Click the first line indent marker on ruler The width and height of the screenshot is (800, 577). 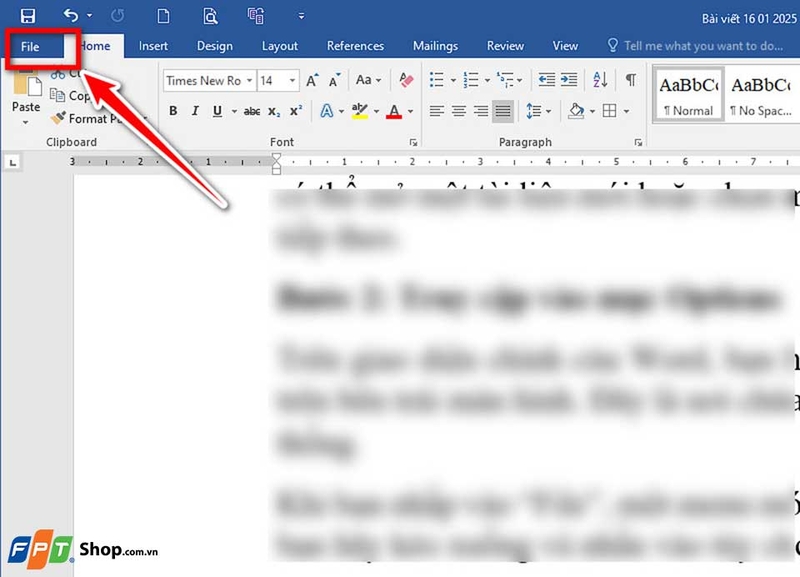pos(276,157)
